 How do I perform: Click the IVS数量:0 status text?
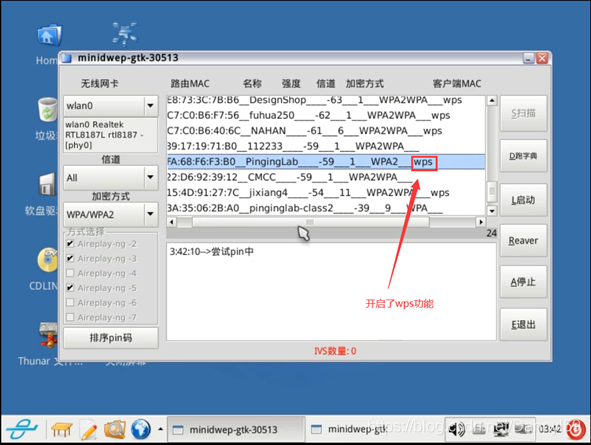335,351
